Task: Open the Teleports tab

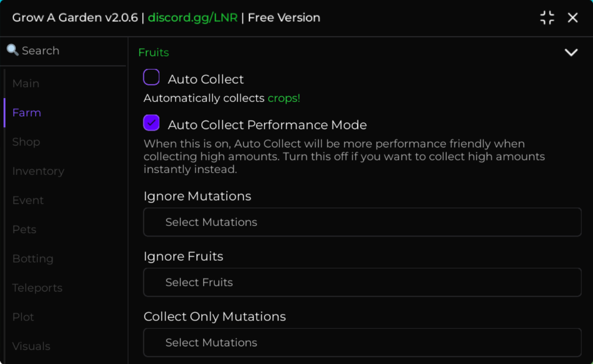Action: point(37,288)
